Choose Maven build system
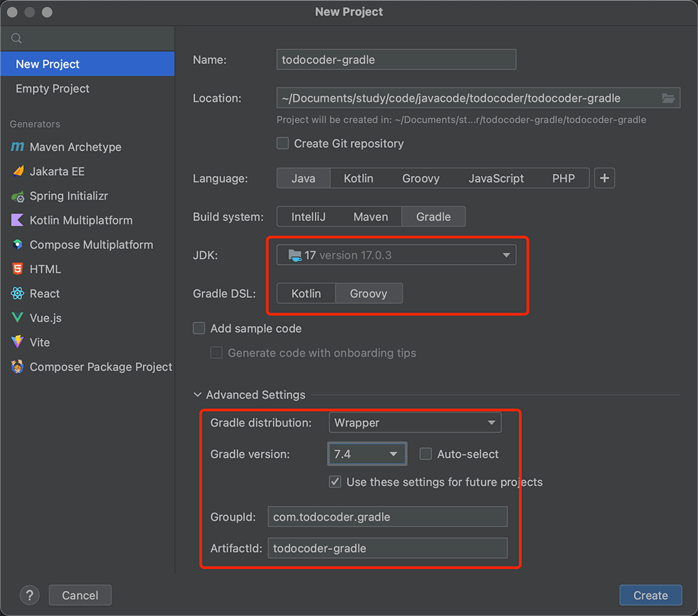Viewport: 698px width, 616px height. pos(370,217)
